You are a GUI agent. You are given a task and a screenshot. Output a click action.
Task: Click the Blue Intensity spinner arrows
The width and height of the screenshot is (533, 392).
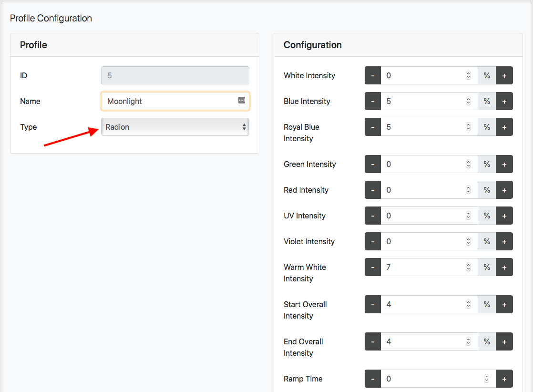469,101
